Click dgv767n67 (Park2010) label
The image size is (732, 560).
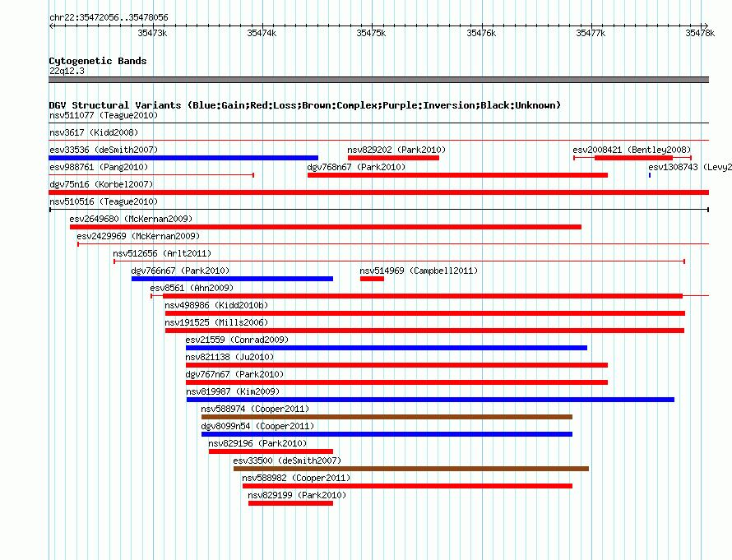234,374
